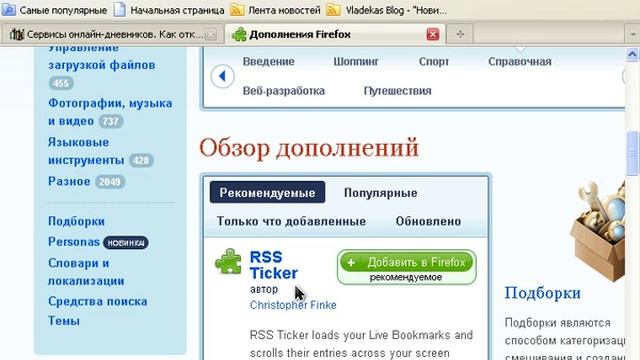Open the Подборки sidebar link
640x360 pixels.
[x=76, y=221]
